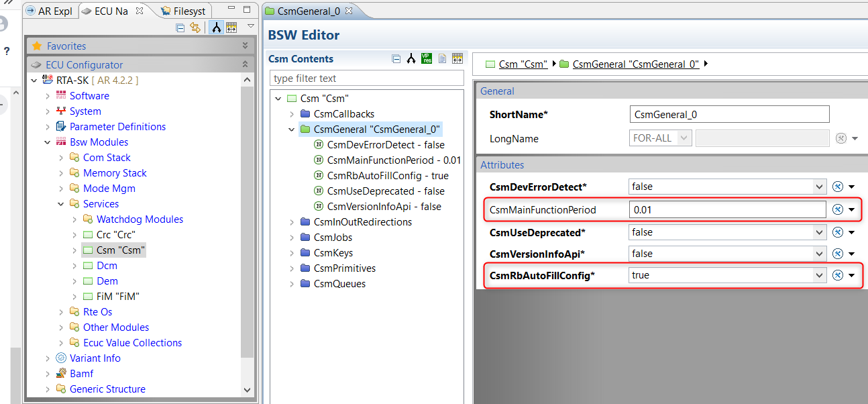
Task: Switch to the AR Explorer tab
Action: (x=49, y=11)
